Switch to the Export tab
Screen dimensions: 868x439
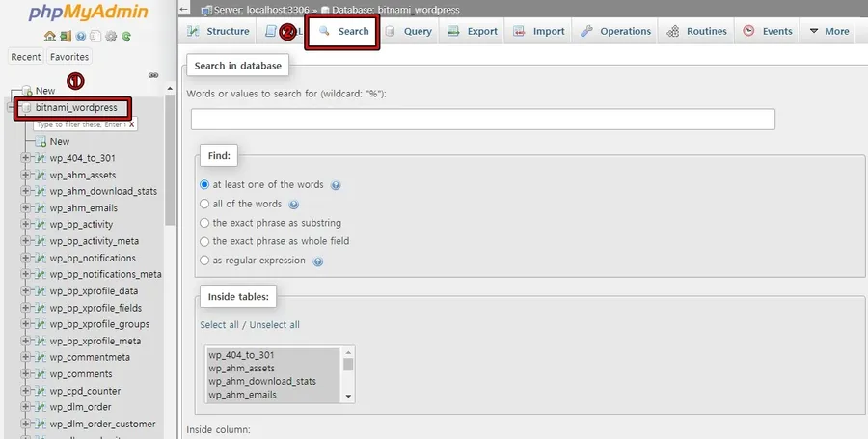(x=473, y=31)
